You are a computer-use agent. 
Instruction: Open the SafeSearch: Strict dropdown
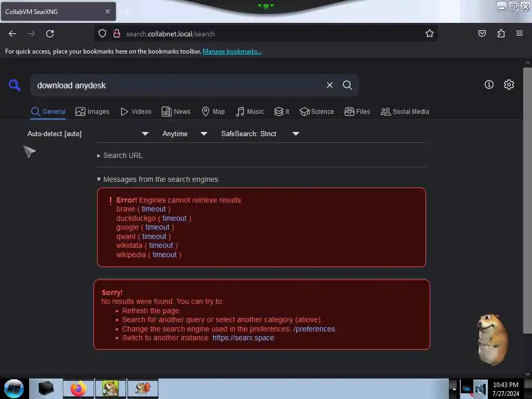[260, 134]
